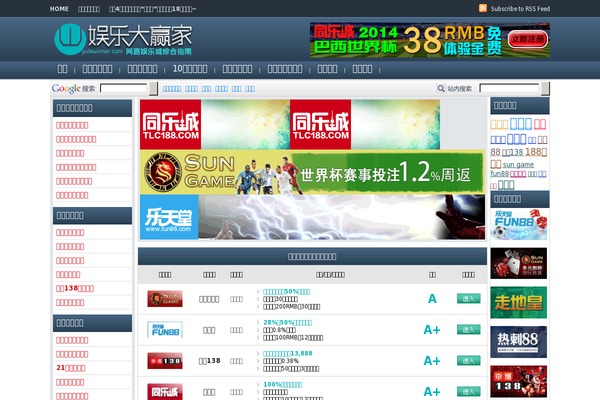This screenshot has height=400, width=600.
Task: Click 进入 button in the FUN88 row
Action: click(468, 330)
